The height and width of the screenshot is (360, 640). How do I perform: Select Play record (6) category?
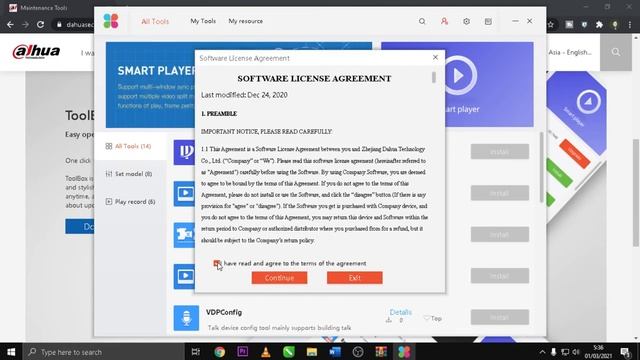(x=131, y=202)
